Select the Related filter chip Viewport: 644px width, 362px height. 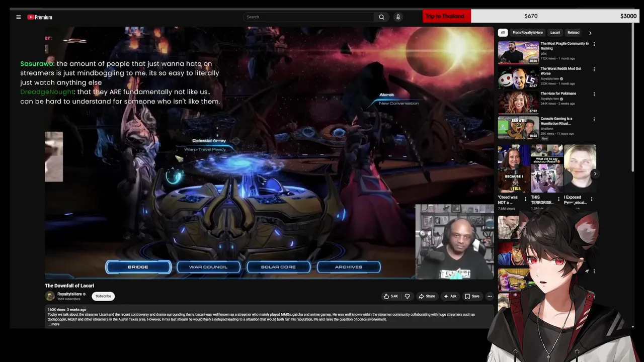573,33
